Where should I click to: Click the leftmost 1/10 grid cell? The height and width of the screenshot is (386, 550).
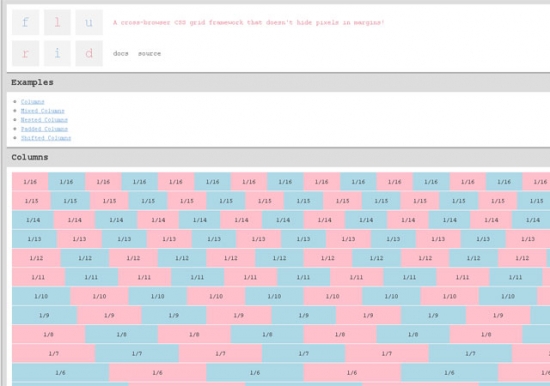coord(41,297)
